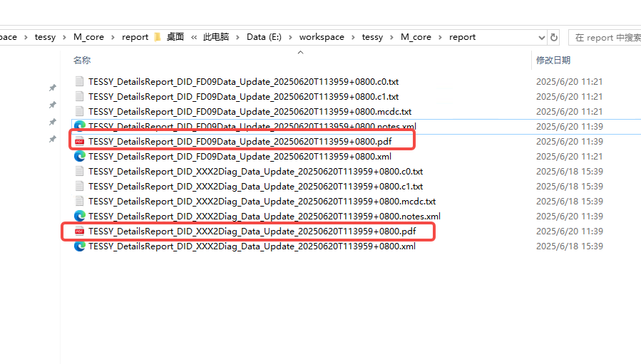Click the PDF icon of FD09Data_Update .pdf file
641x364 pixels.
[x=79, y=141]
